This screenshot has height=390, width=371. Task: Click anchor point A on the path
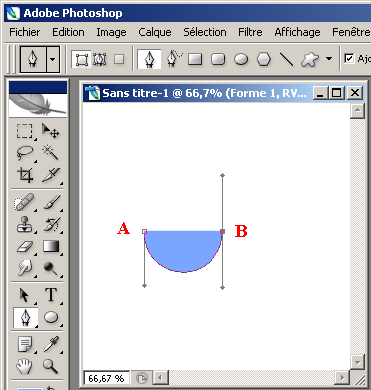point(144,231)
